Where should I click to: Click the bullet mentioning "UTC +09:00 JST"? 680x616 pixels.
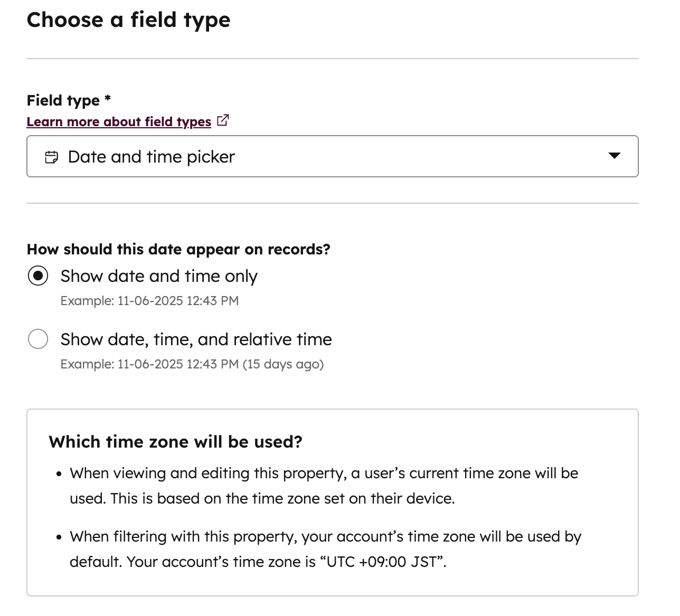tap(325, 549)
